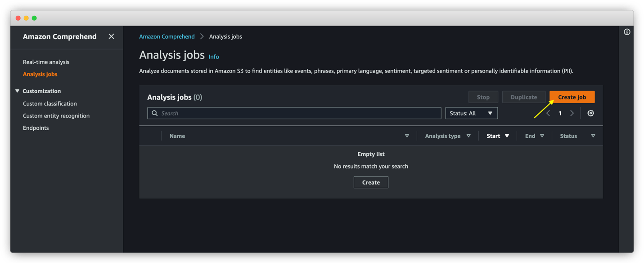The image size is (644, 263).
Task: Click Create button in empty list
Action: click(x=371, y=182)
